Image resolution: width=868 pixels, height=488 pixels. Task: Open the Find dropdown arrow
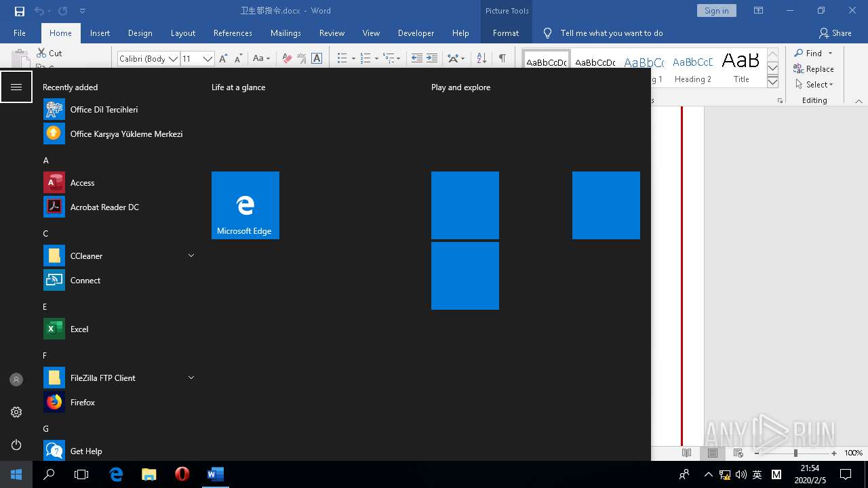830,53
